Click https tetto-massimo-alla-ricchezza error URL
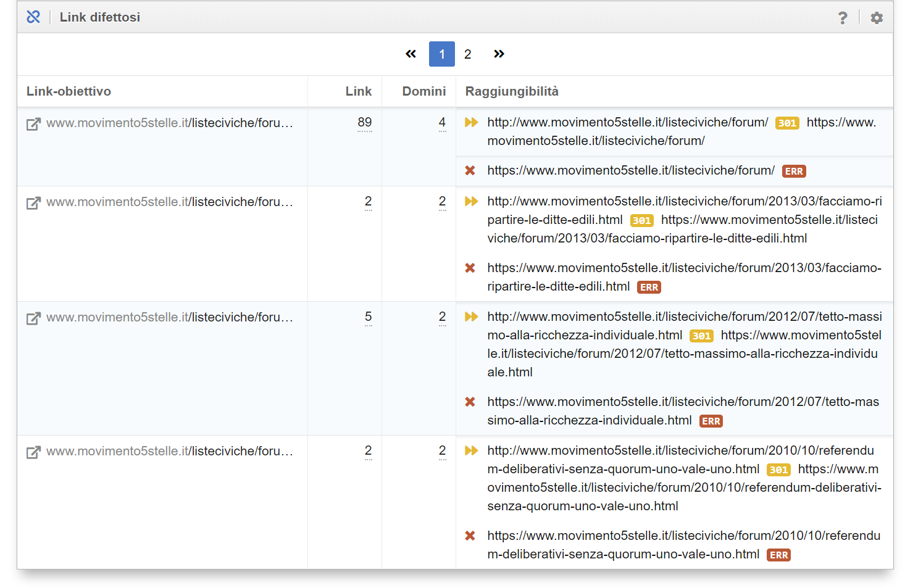Image resolution: width=905 pixels, height=588 pixels. pos(683,411)
